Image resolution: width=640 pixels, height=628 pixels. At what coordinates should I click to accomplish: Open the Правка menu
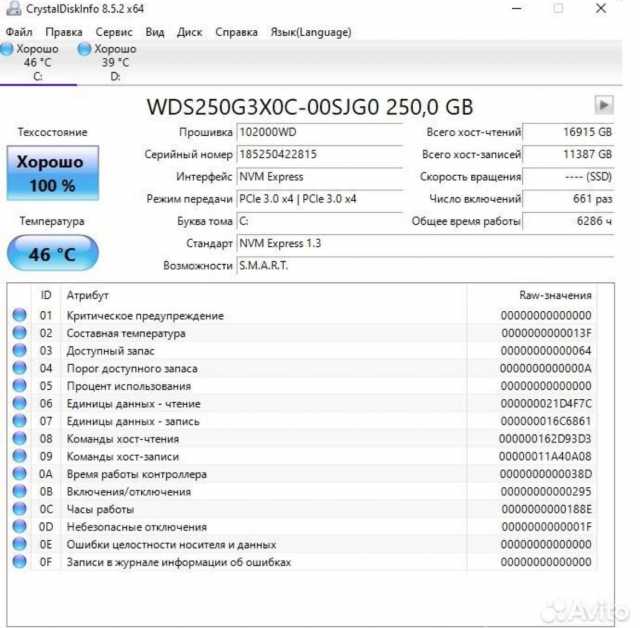[x=64, y=32]
